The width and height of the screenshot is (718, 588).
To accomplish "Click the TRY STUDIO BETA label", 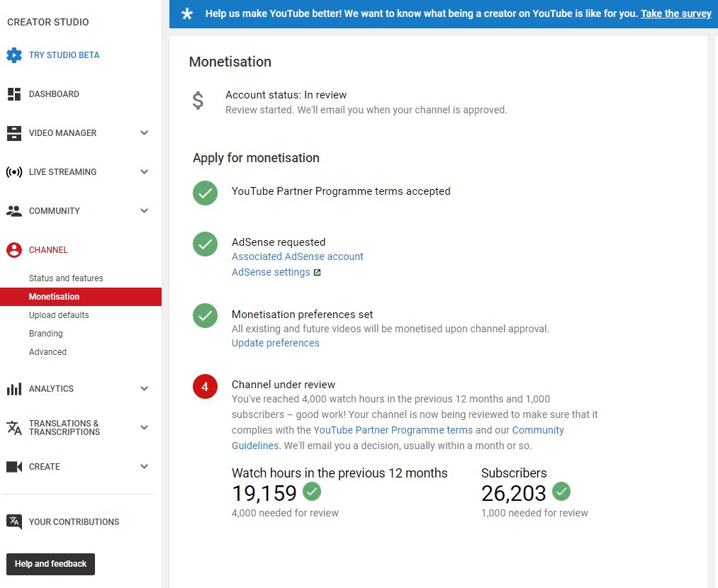I will (x=64, y=55).
